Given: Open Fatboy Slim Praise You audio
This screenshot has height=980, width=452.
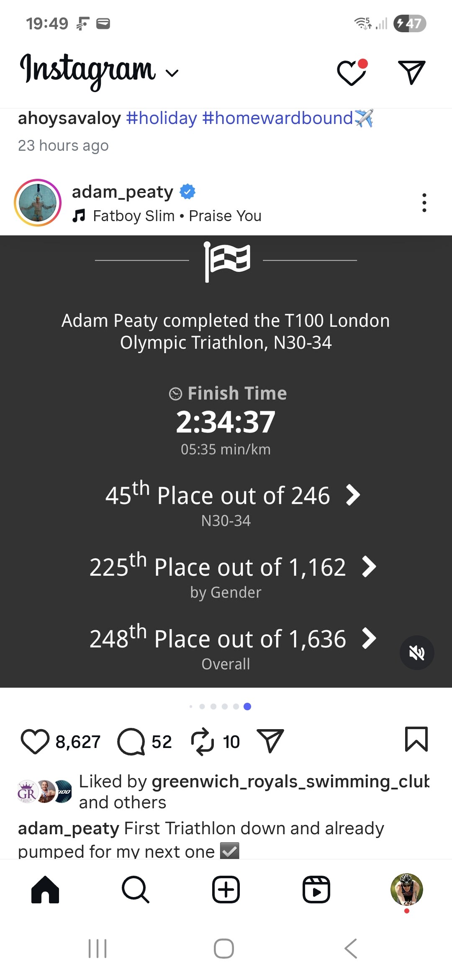Looking at the screenshot, I should pyautogui.click(x=177, y=216).
